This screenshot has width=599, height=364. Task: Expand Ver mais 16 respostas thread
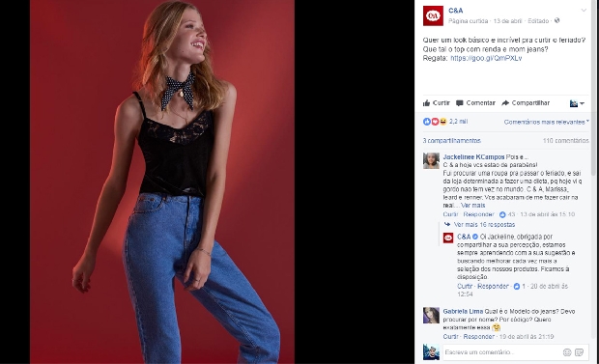(484, 225)
